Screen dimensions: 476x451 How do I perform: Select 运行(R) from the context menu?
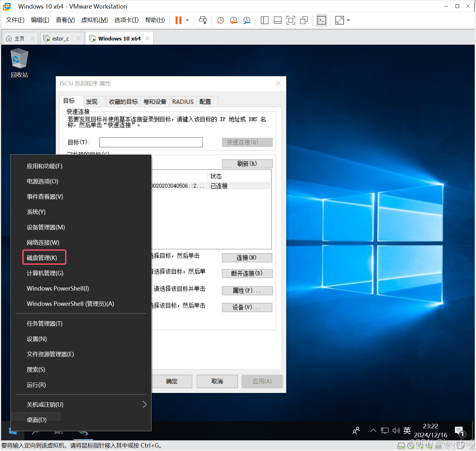[x=81, y=385]
